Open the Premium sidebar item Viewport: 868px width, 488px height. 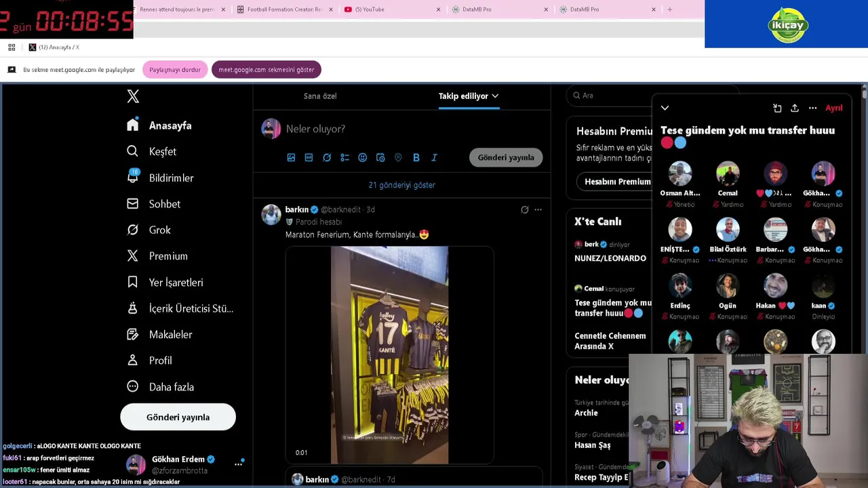click(157, 256)
